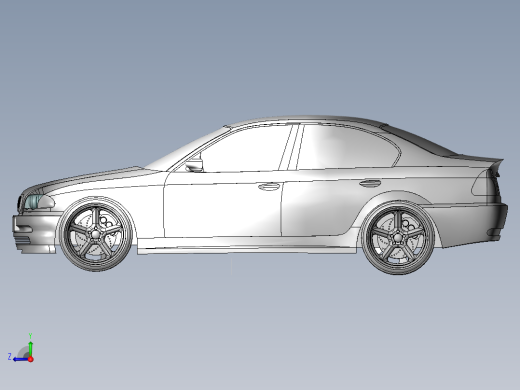This screenshot has height=390, width=520.
Task: Select the front door handle
Action: 269,187
